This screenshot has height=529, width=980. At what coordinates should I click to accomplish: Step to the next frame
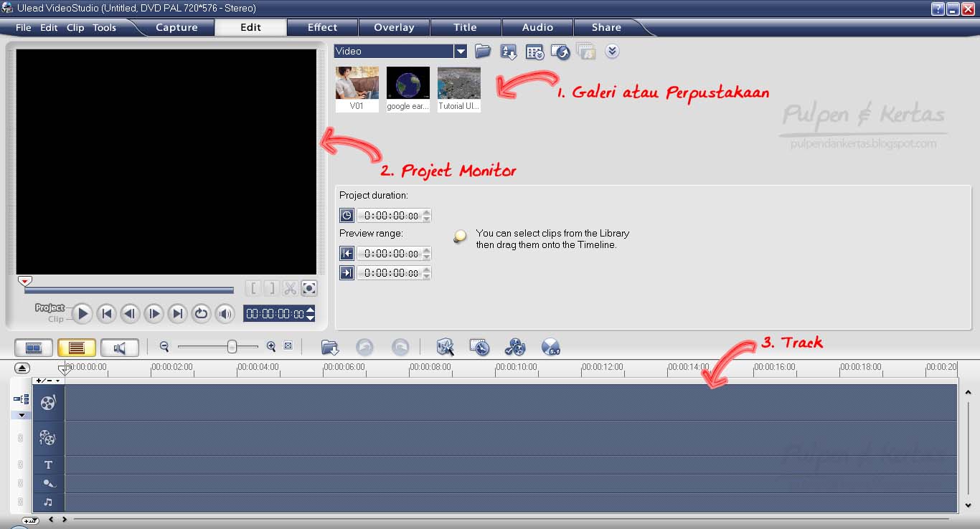click(x=154, y=313)
